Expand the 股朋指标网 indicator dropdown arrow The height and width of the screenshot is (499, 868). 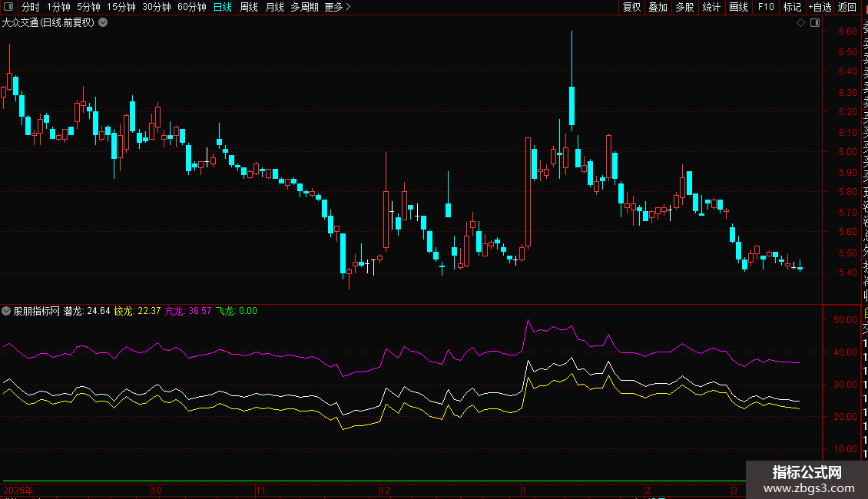coord(7,311)
